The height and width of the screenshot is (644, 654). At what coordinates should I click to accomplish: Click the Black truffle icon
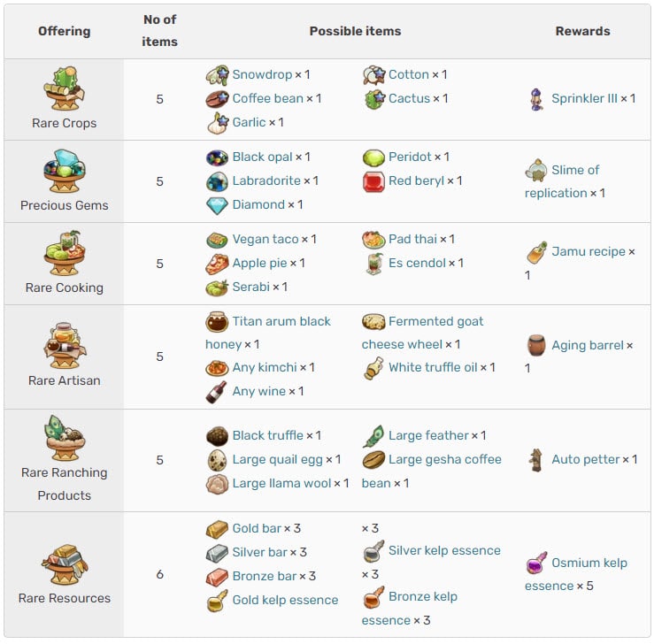[x=217, y=436]
